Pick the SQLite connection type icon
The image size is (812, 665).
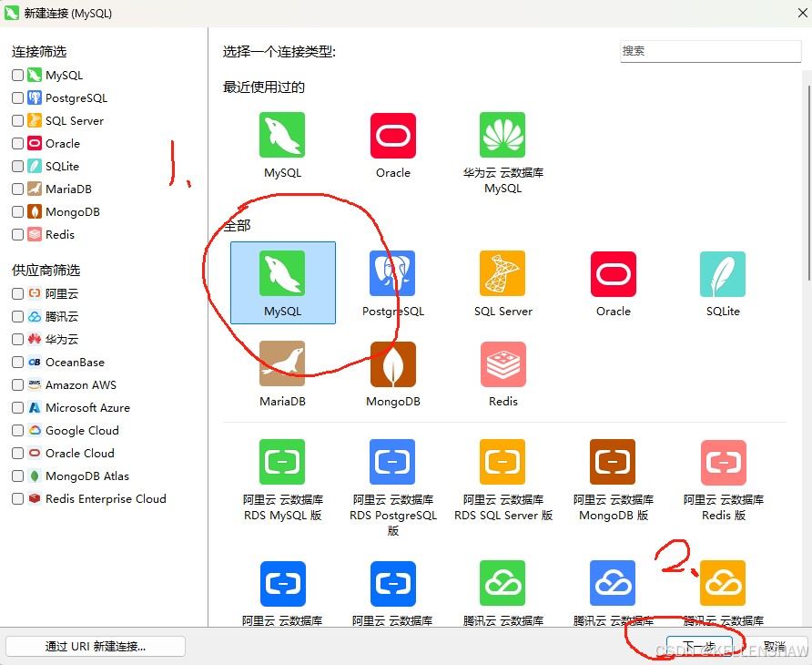click(723, 273)
